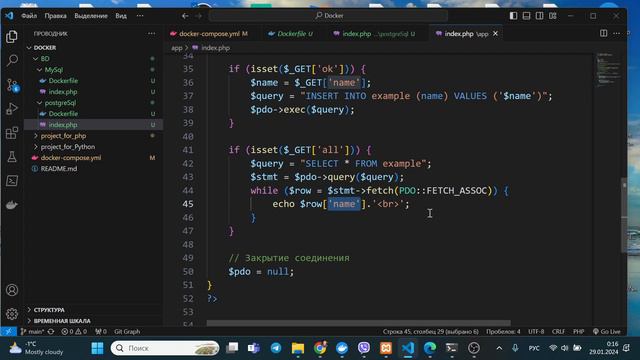
Task: Open Telegram from the taskbar
Action: point(276,348)
